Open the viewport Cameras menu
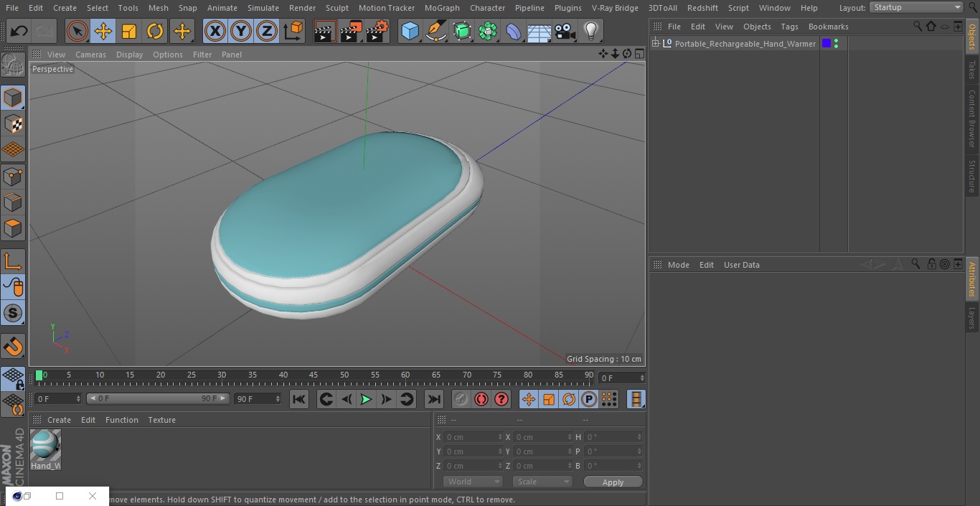 point(90,55)
